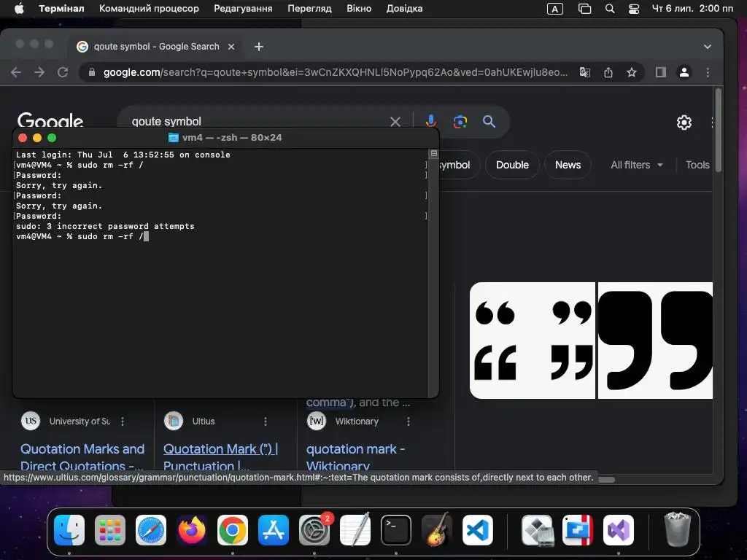This screenshot has height=560, width=747.
Task: Open Stage Manager windows icon in menu bar
Action: pos(584,9)
